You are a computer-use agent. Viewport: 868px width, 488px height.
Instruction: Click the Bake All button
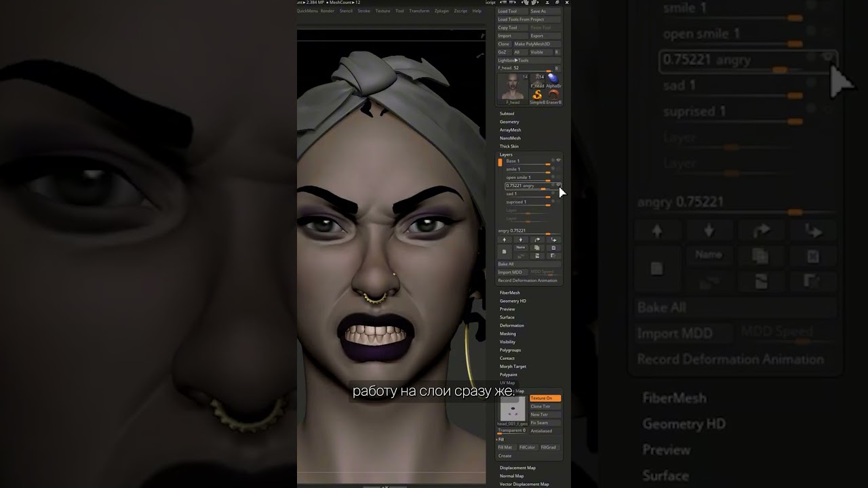tap(530, 264)
